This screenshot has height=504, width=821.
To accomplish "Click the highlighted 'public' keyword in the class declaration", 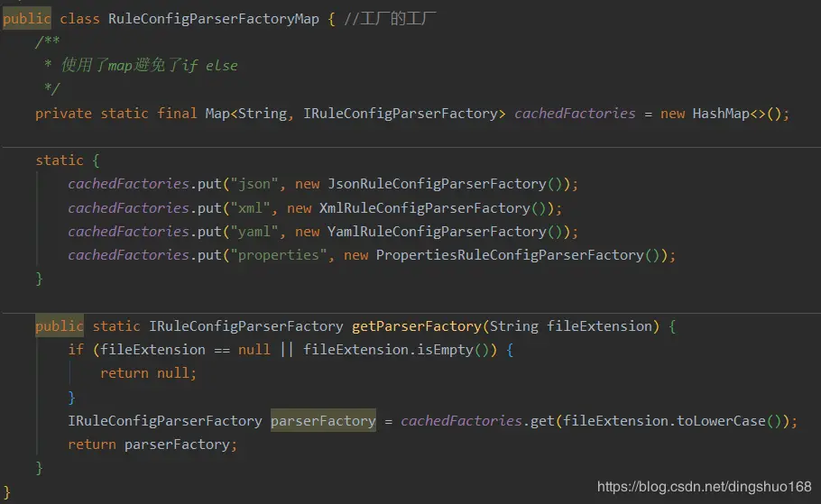I will [x=27, y=18].
